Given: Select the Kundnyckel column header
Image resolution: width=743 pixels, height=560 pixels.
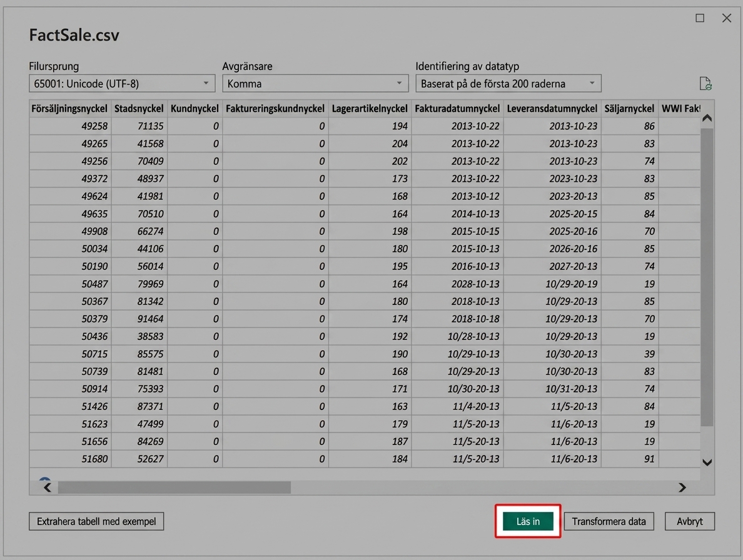Looking at the screenshot, I should pos(195,108).
